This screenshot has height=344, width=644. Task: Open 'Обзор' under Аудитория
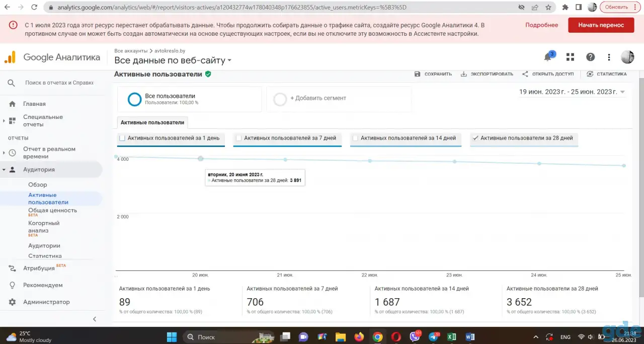pyautogui.click(x=38, y=185)
